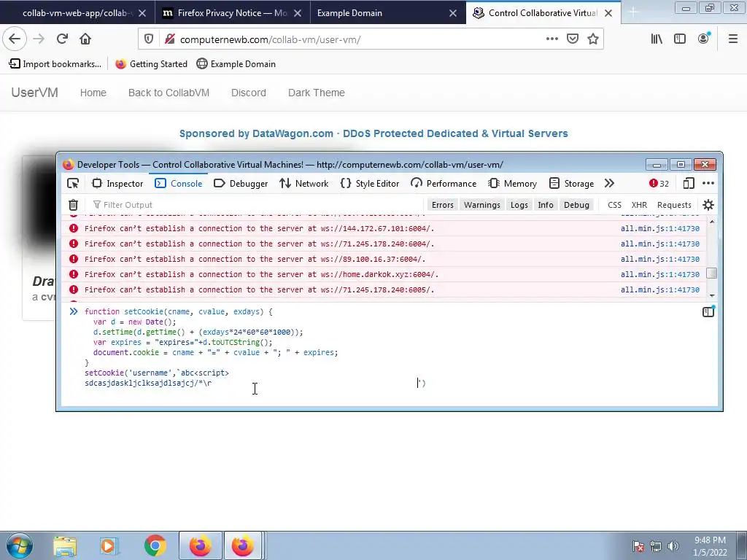Viewport: 747px width, 560px height.
Task: Click the console output scrollbar thumb
Action: pyautogui.click(x=711, y=273)
